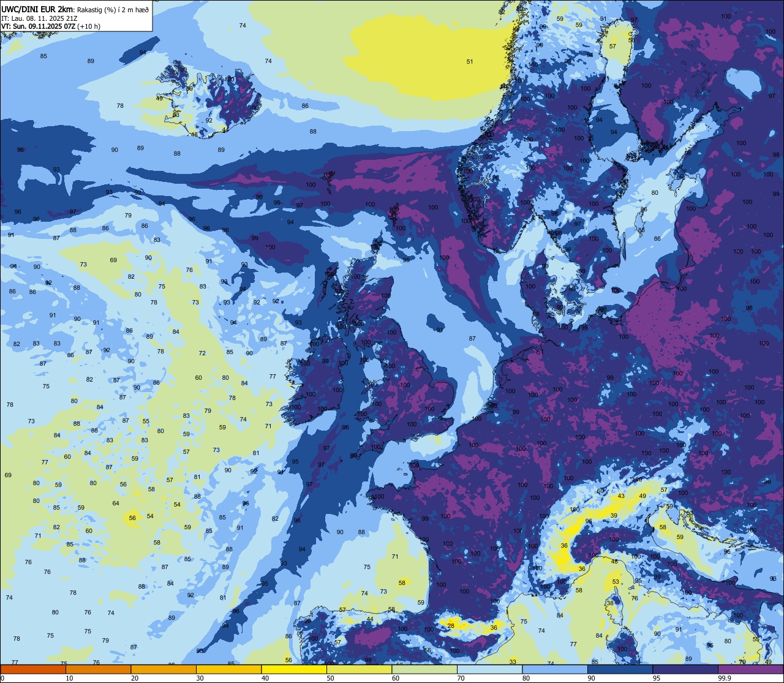The width and height of the screenshot is (784, 683).
Task: Click the 'IT: Lau. 08. 11. 2025 21Z' line
Action: [x=39, y=18]
